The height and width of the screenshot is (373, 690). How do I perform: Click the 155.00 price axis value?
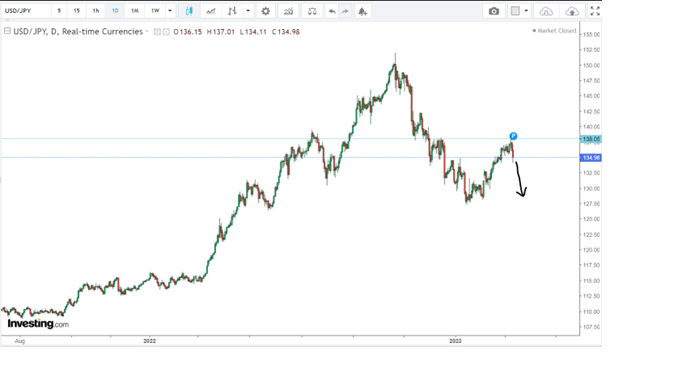(591, 34)
